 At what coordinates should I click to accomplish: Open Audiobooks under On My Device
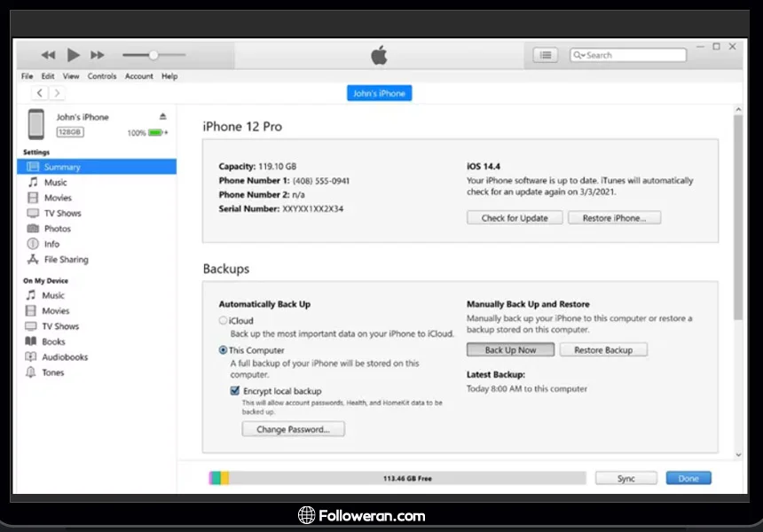point(65,357)
